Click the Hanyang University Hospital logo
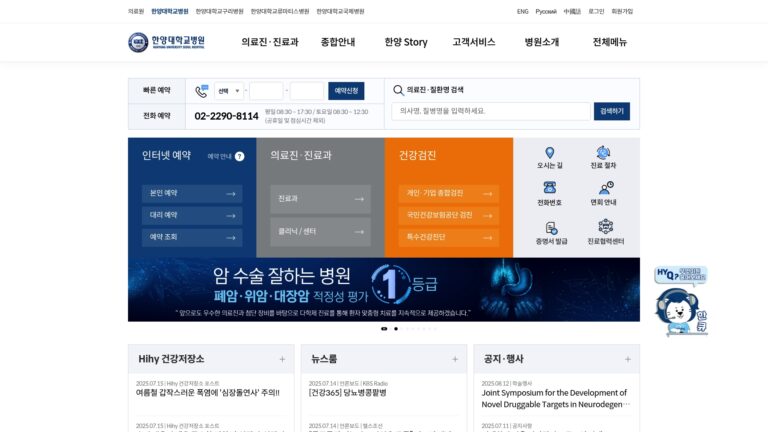 (167, 42)
